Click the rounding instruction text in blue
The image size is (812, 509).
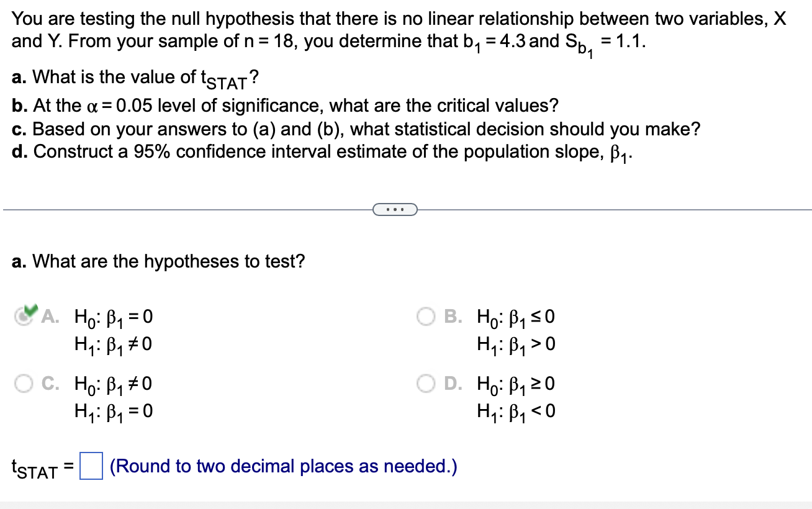pos(282,466)
